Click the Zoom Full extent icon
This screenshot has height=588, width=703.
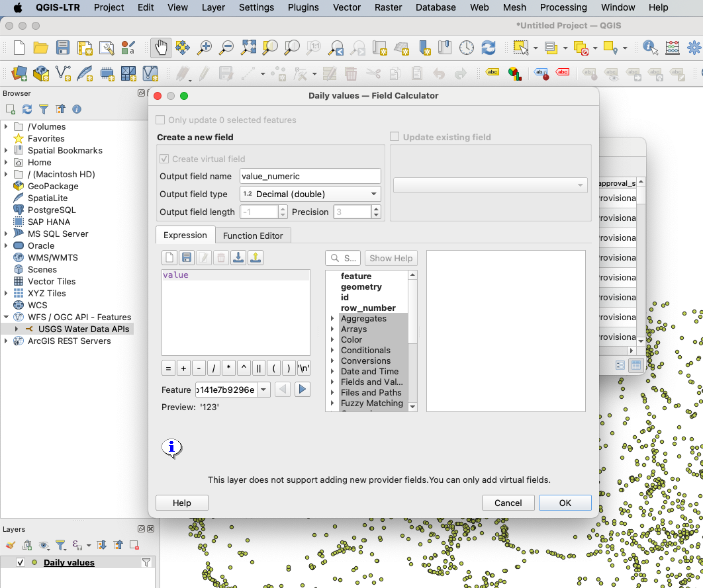point(248,48)
